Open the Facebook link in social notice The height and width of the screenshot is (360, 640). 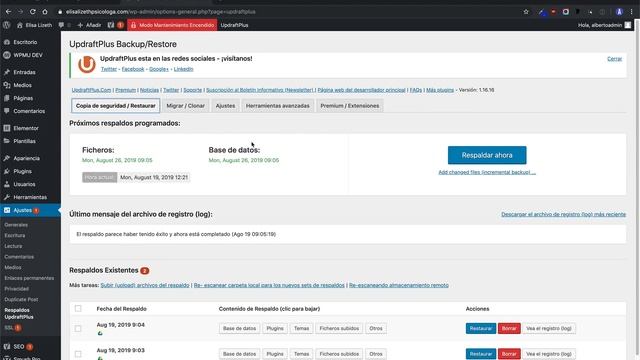click(133, 69)
